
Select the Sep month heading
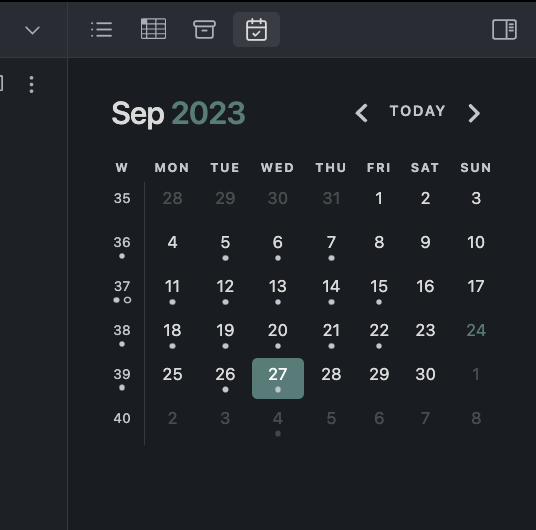click(138, 114)
